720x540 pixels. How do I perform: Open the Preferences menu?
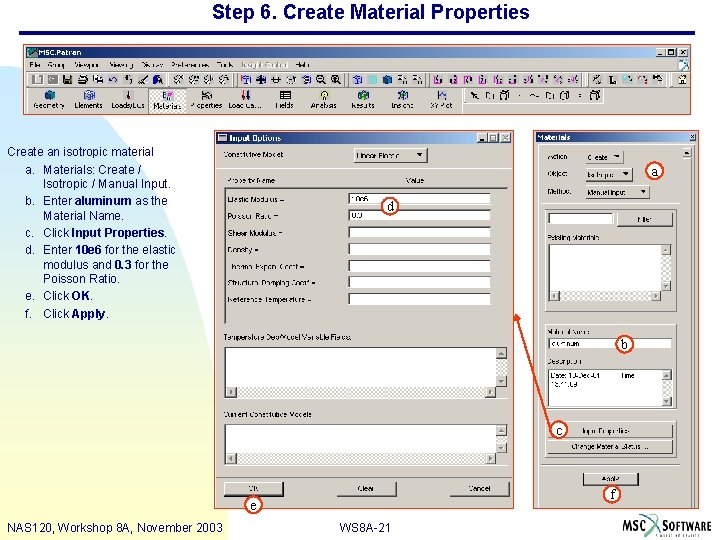(x=190, y=65)
